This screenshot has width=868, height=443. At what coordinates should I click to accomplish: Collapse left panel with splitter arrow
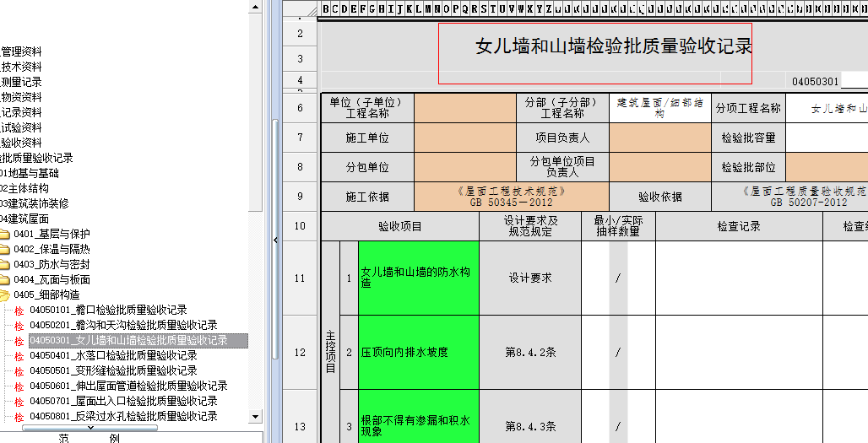[276, 240]
